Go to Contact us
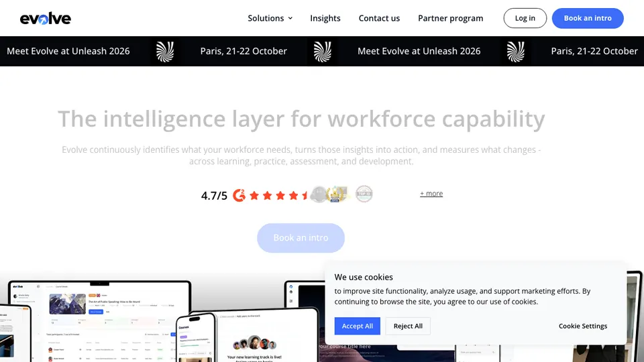 [x=379, y=18]
